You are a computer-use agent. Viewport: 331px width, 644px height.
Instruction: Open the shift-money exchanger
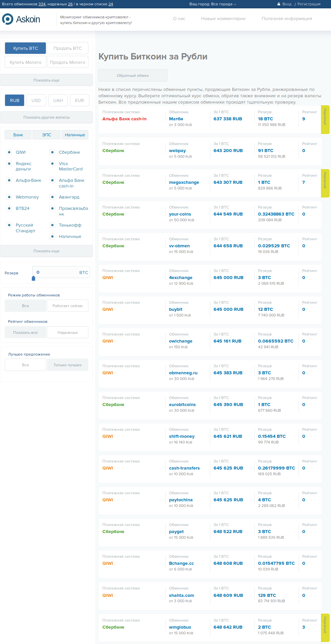(182, 436)
